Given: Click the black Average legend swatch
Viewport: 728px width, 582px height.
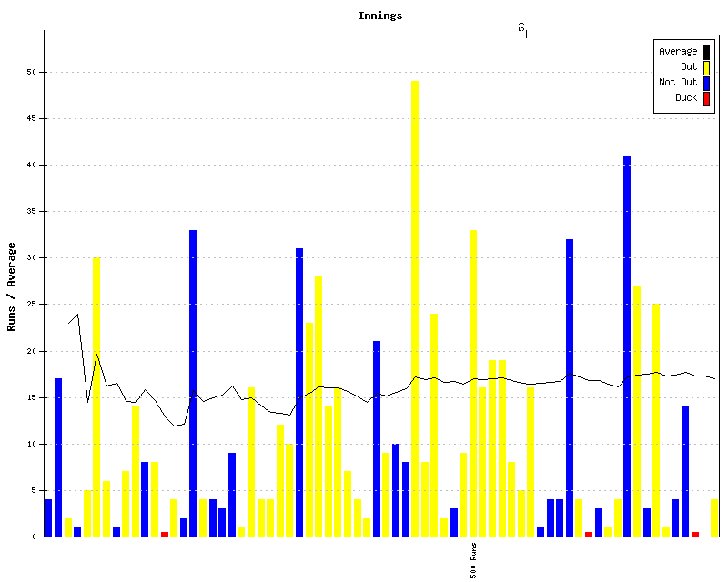Looking at the screenshot, I should pos(706,52).
